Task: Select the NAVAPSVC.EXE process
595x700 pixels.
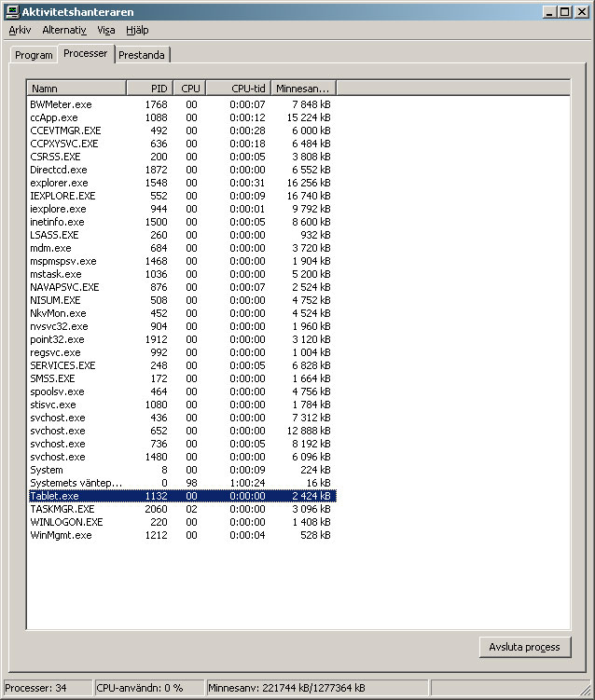Action: (182, 287)
